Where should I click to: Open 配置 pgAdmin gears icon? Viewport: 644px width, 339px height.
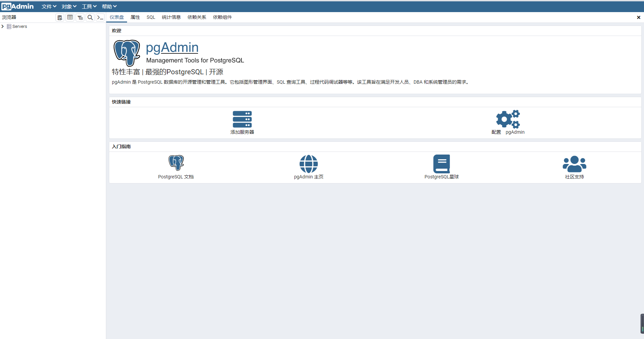[x=508, y=119]
